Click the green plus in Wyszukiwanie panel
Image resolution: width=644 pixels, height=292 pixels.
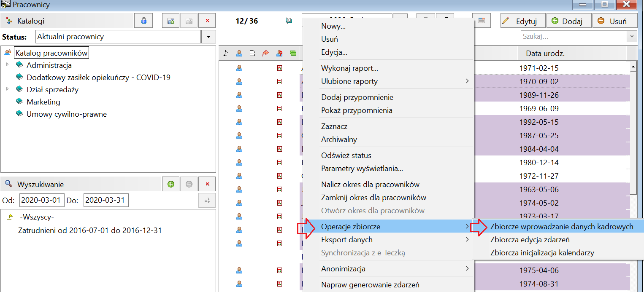[x=171, y=184]
